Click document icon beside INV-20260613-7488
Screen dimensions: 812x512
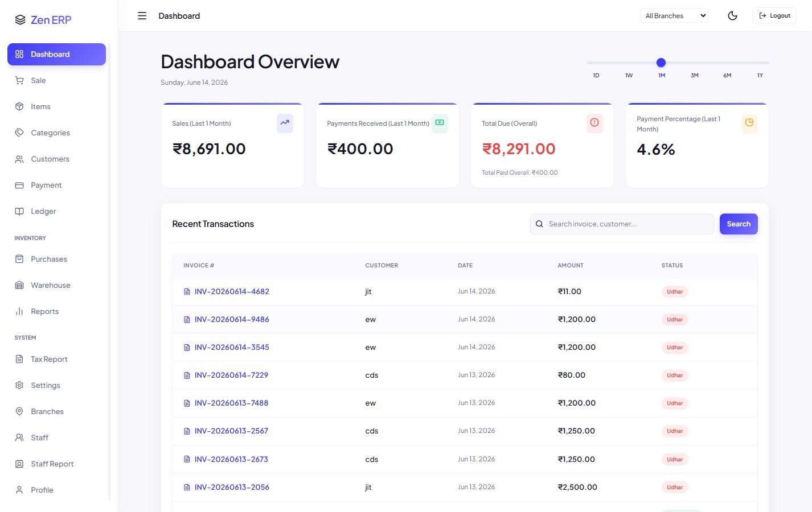pos(187,403)
